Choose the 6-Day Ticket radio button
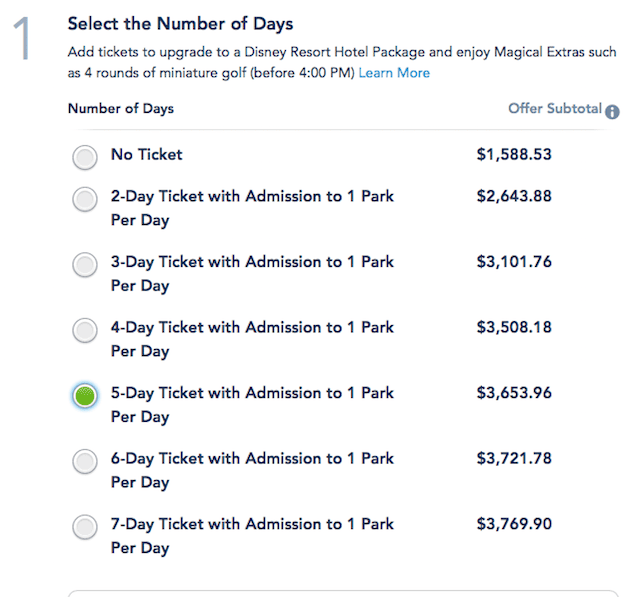Viewport: 640px width, 597px height. tap(85, 462)
